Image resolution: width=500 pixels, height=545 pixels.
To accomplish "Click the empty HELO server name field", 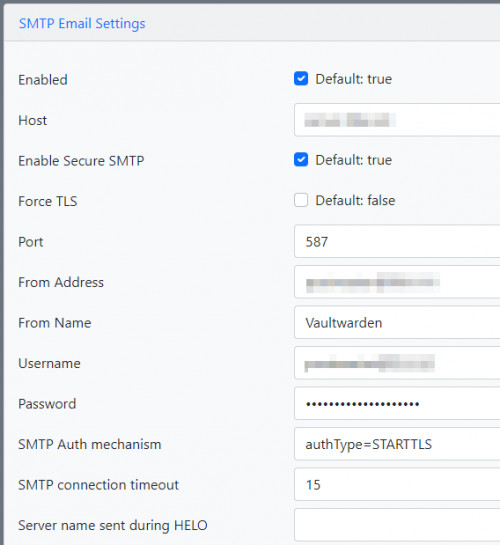I will click(397, 525).
